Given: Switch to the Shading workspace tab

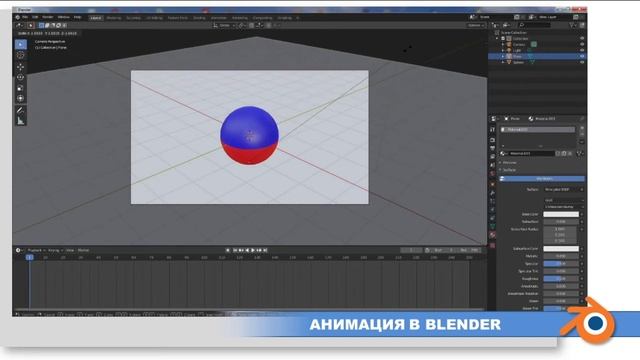Looking at the screenshot, I should pos(199,18).
